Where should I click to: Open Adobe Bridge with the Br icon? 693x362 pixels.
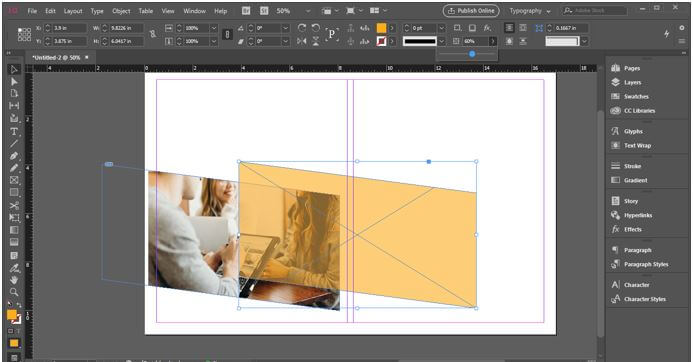tap(246, 11)
